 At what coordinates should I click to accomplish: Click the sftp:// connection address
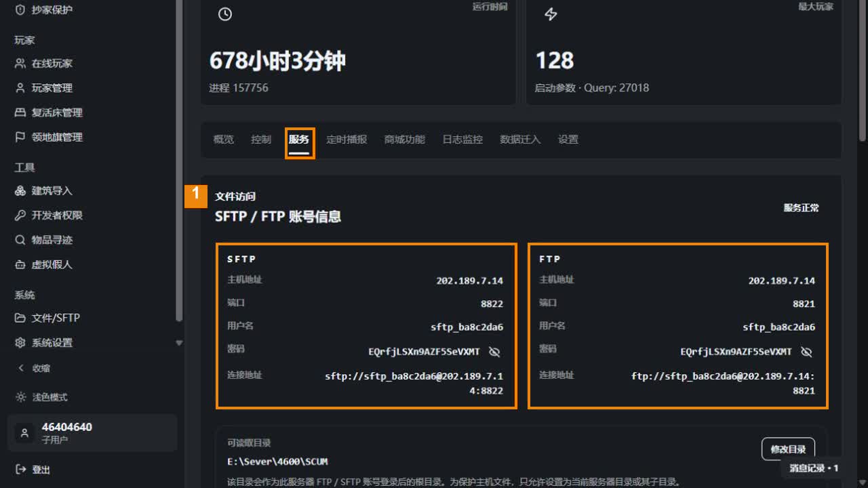click(414, 383)
